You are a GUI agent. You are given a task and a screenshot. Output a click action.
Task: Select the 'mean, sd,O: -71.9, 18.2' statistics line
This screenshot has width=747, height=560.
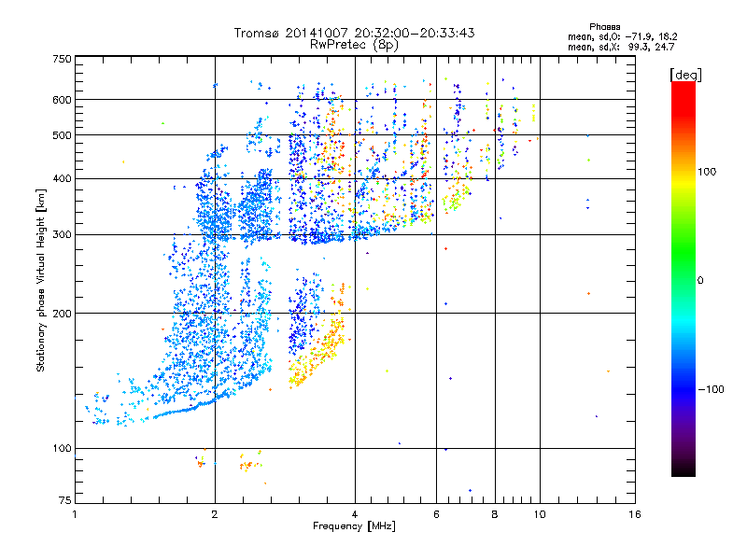coord(622,36)
